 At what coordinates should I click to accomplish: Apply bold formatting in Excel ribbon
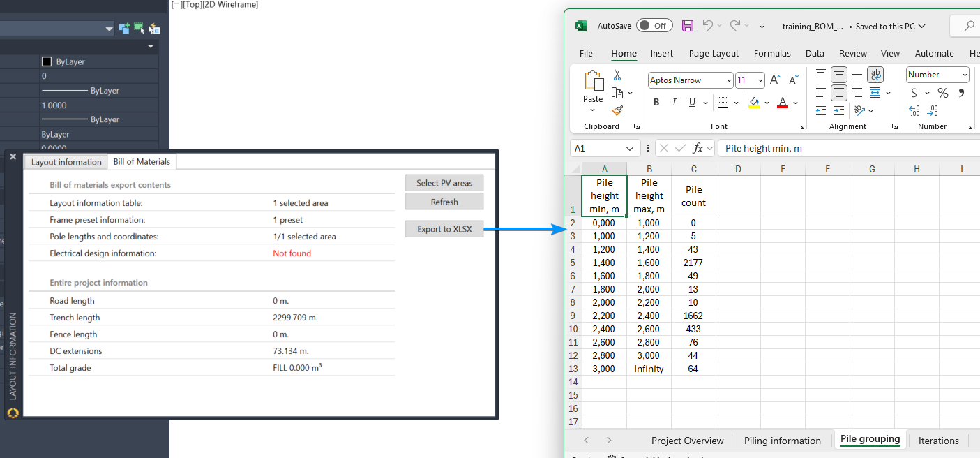tap(656, 101)
